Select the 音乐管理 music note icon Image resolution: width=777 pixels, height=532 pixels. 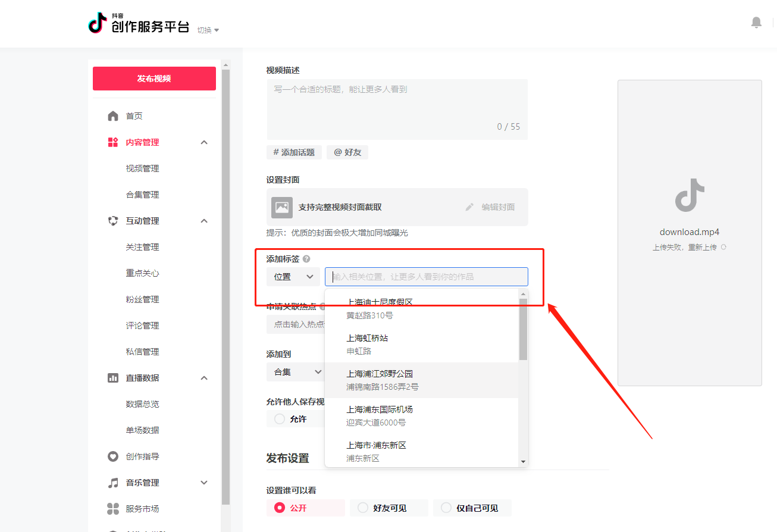tap(113, 482)
